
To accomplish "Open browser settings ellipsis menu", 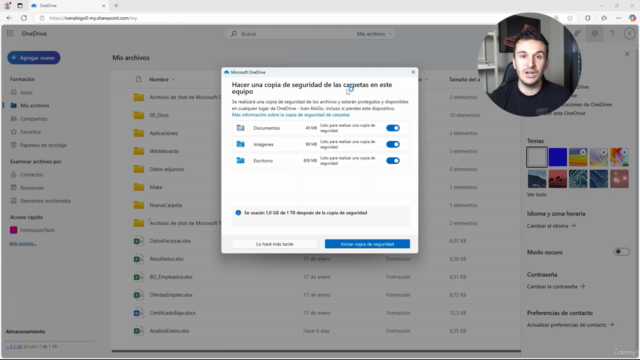I will click(x=618, y=18).
